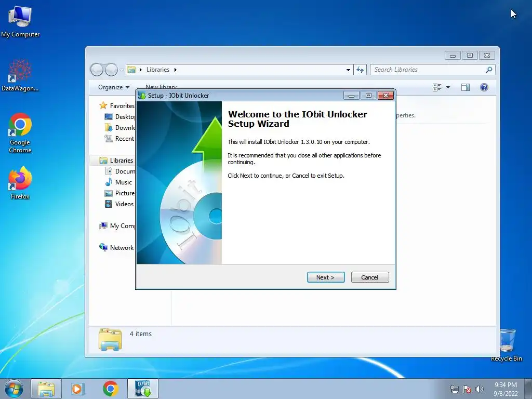Image resolution: width=532 pixels, height=399 pixels.
Task: Select Favorites in the navigation pane
Action: pos(117,106)
